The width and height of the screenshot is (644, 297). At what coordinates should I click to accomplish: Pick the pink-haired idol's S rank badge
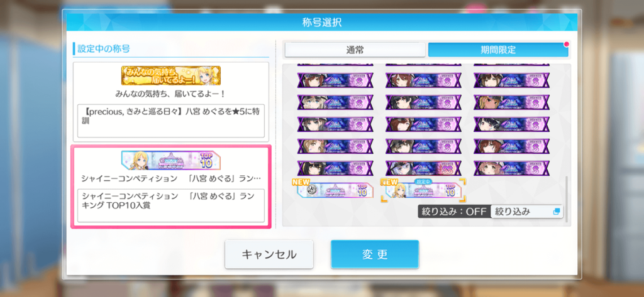[x=511, y=168]
